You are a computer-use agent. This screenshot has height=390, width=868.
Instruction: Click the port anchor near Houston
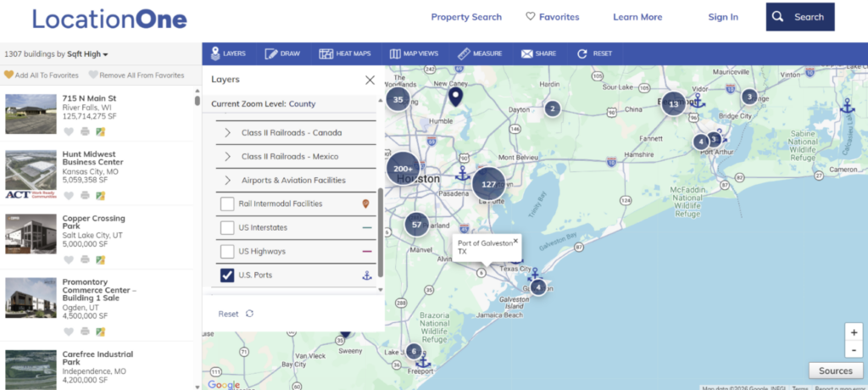(463, 174)
